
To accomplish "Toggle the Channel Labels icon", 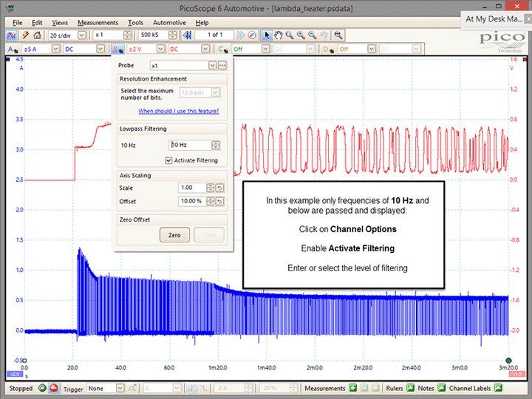I will (498, 388).
